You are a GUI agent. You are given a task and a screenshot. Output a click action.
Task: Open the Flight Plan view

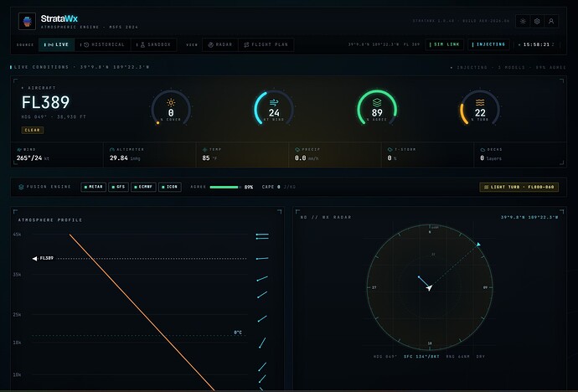pyautogui.click(x=266, y=44)
